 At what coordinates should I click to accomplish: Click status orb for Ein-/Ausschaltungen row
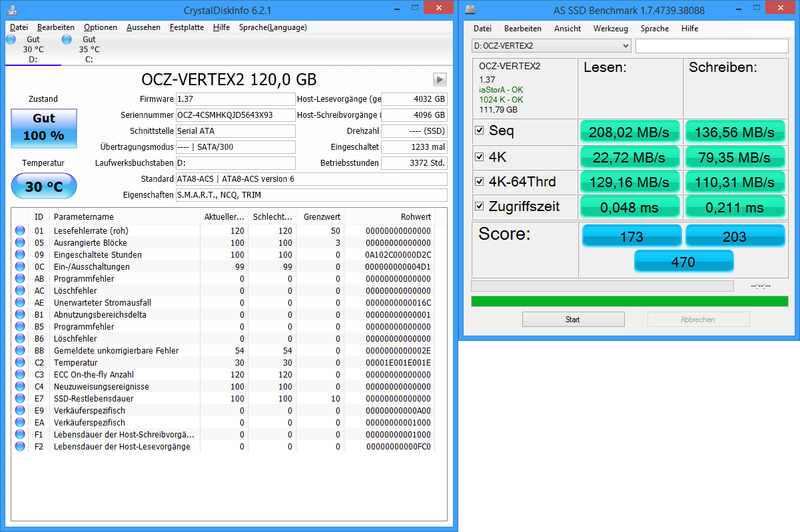coord(20,267)
